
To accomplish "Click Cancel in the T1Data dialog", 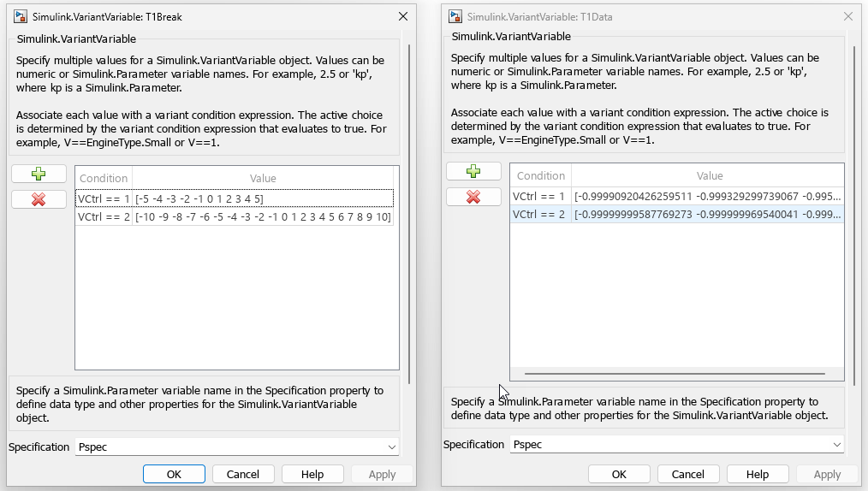I will [x=688, y=474].
